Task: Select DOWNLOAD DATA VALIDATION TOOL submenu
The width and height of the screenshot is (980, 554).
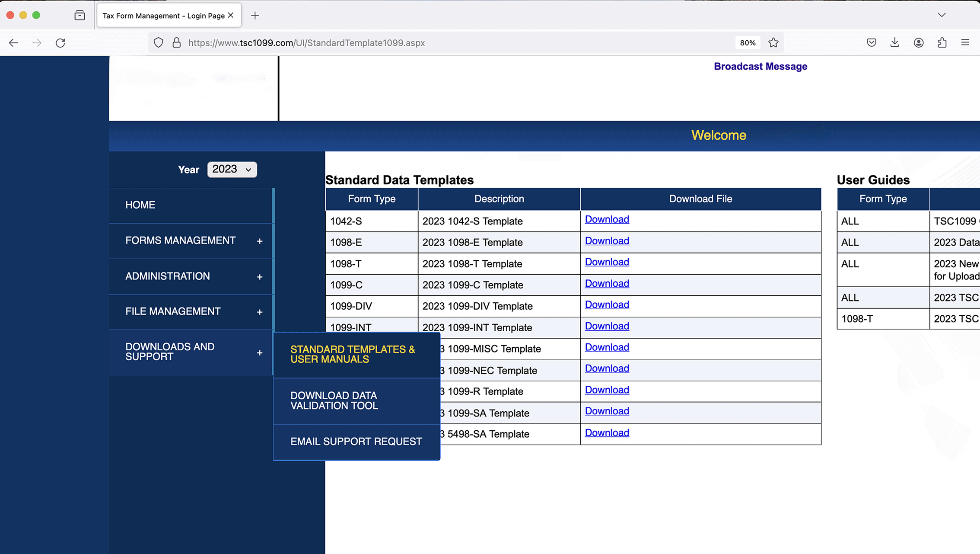Action: [x=356, y=401]
